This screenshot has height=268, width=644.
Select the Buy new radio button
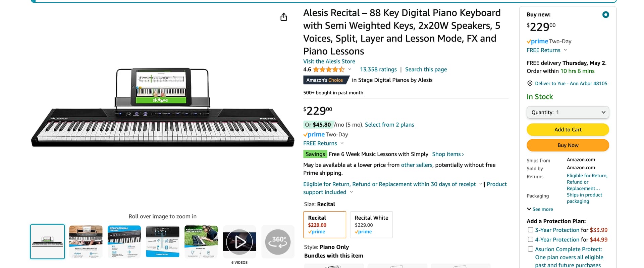605,15
